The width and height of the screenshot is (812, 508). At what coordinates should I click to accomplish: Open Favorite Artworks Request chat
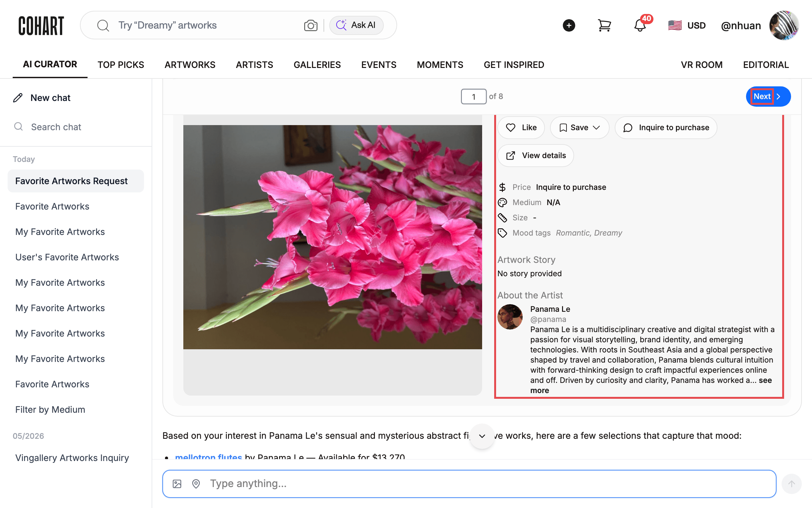coord(76,181)
